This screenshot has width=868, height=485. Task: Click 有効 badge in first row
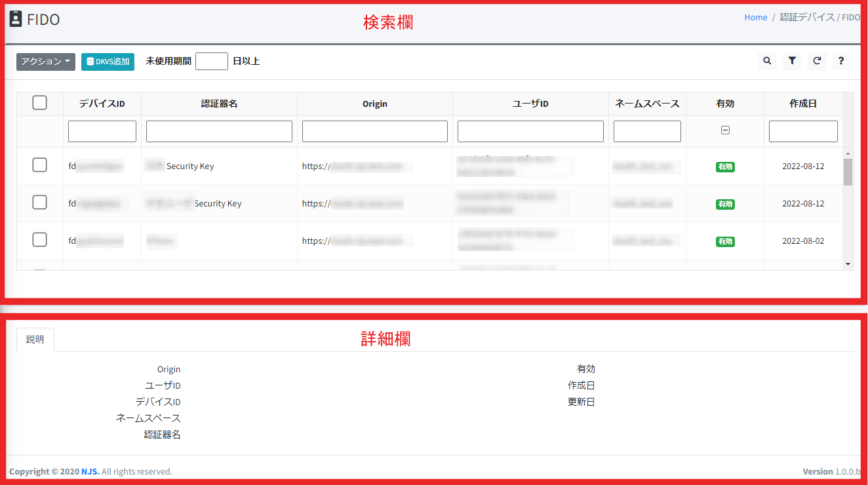(x=725, y=166)
